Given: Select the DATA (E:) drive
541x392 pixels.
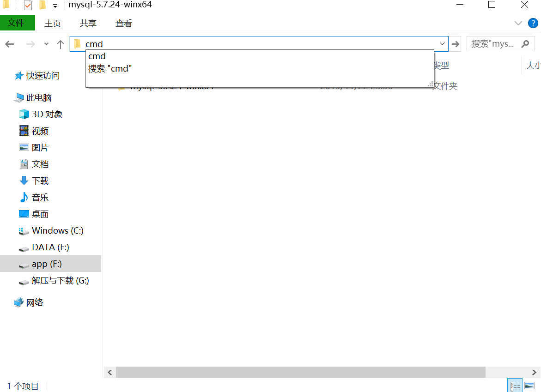Looking at the screenshot, I should click(50, 247).
